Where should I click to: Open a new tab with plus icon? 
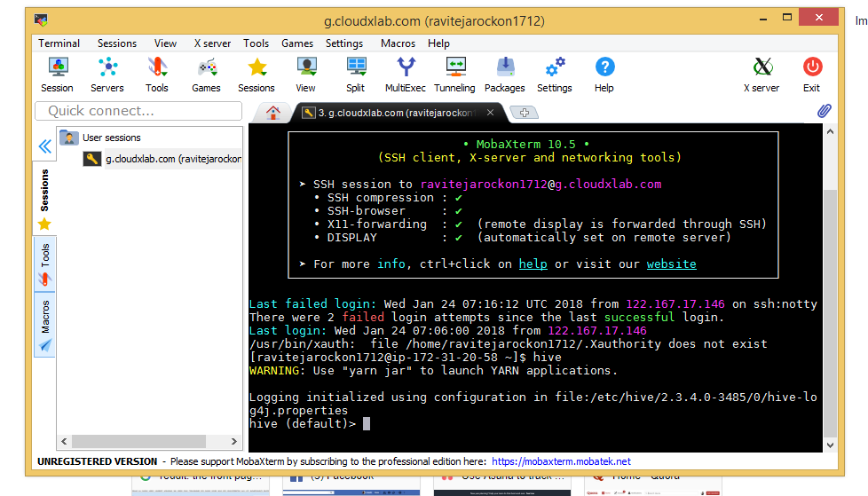click(x=525, y=113)
